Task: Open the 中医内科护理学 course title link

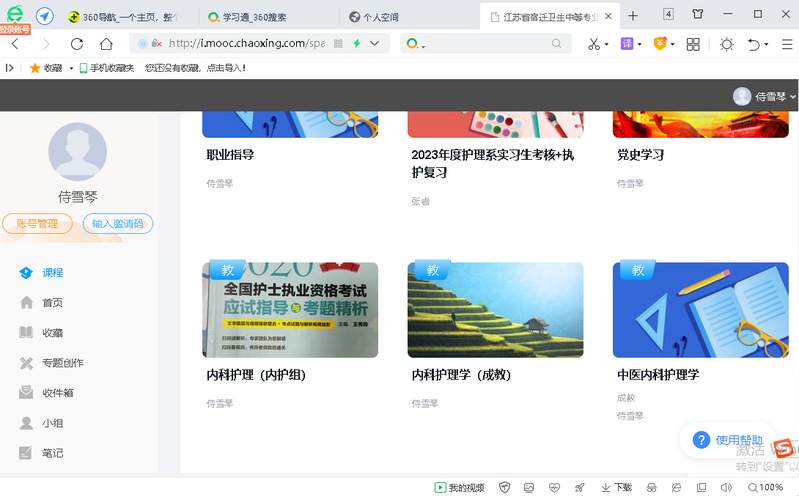Action: tap(658, 375)
